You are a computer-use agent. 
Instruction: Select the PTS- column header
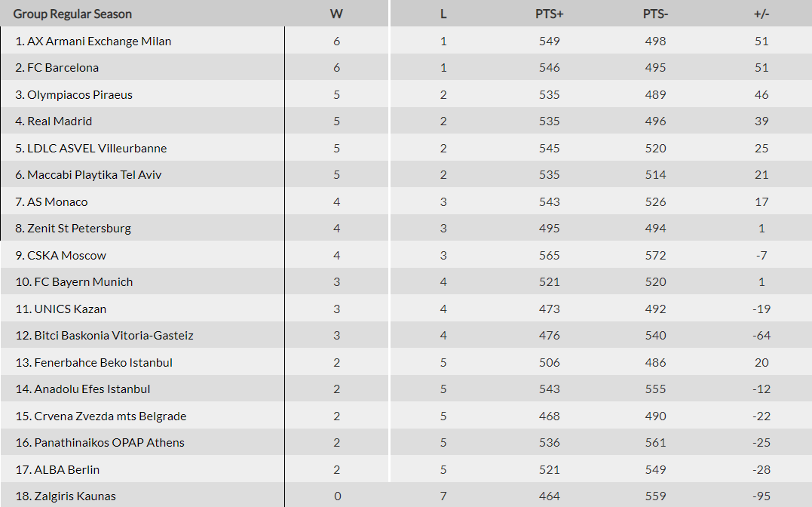tap(655, 14)
